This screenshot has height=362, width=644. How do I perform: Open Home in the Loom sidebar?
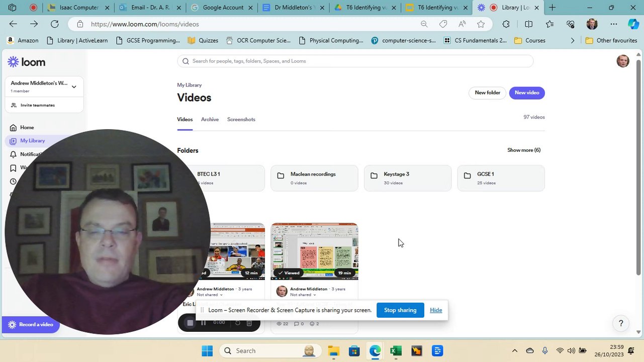tap(27, 128)
